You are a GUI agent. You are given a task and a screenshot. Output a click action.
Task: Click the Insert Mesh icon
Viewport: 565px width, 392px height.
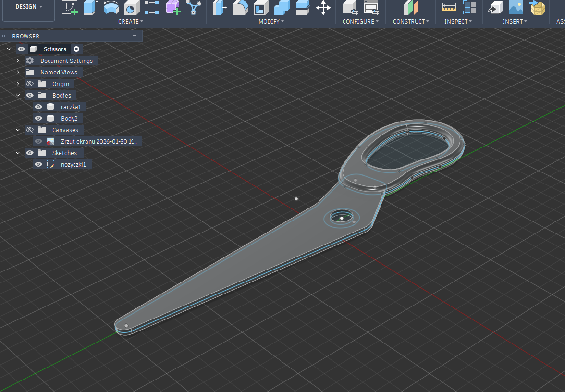click(x=537, y=7)
